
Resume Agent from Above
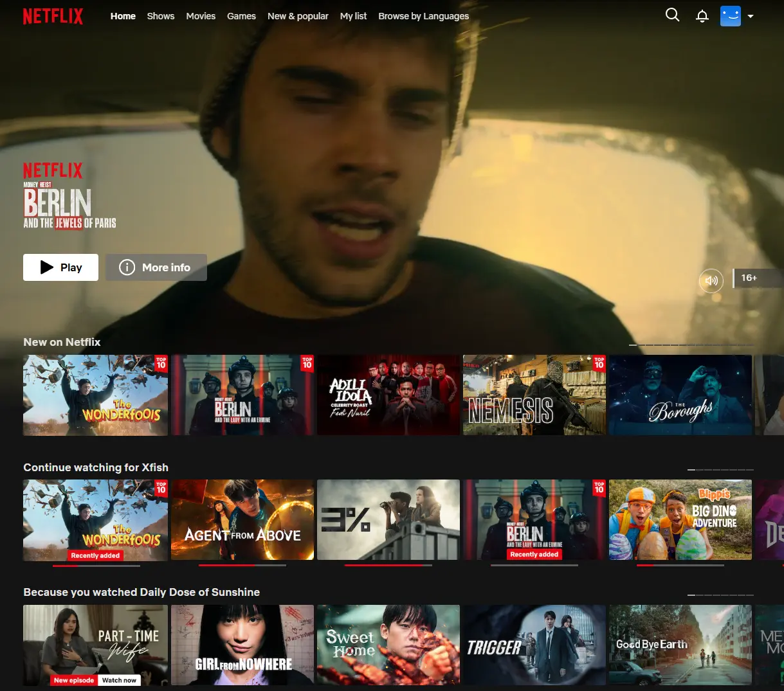(242, 520)
